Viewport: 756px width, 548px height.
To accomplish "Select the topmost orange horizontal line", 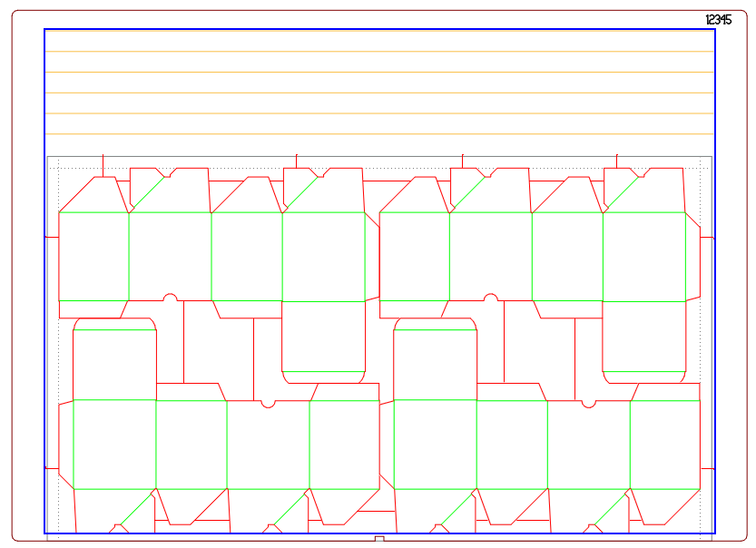I will pos(379,52).
